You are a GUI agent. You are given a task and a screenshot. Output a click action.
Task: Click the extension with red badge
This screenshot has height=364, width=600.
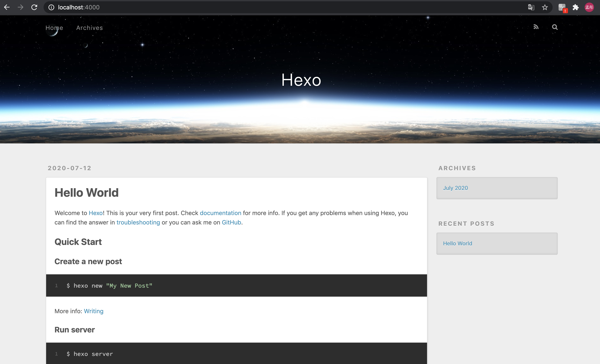(x=562, y=7)
